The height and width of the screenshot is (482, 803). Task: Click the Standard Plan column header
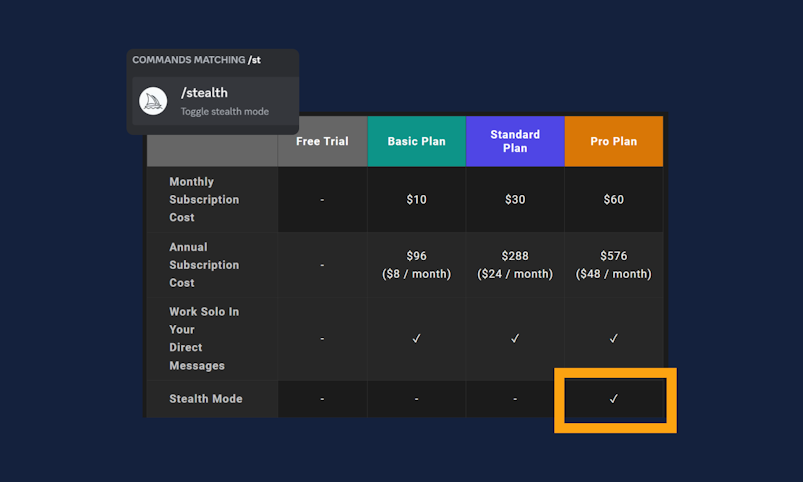(x=515, y=141)
